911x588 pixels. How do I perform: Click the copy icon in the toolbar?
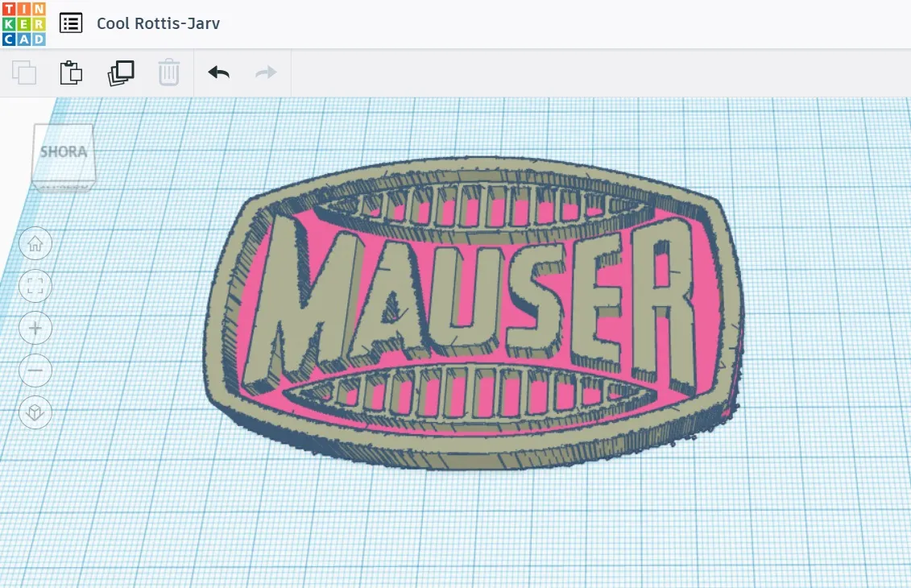coord(23,72)
